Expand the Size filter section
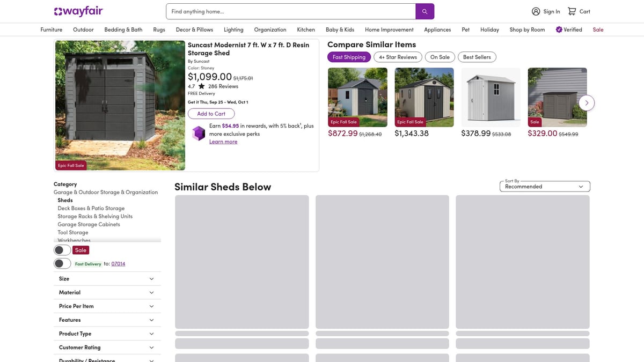This screenshot has height=362, width=644. pos(107,279)
